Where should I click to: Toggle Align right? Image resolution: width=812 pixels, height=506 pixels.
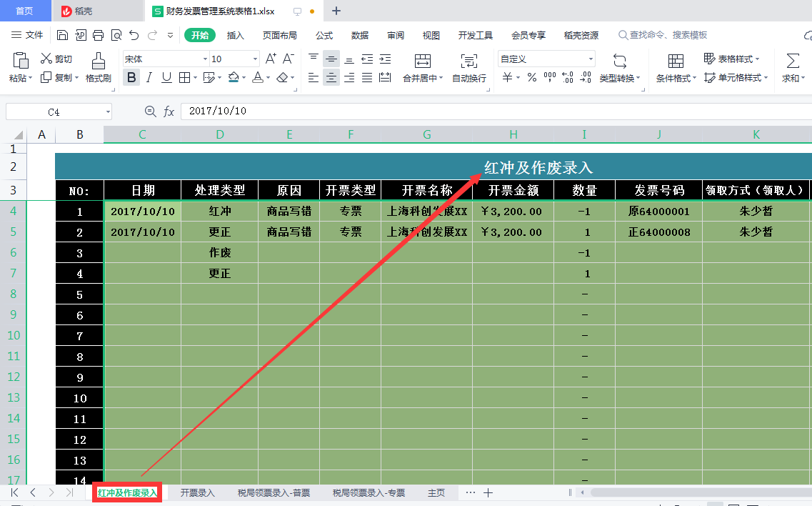349,78
